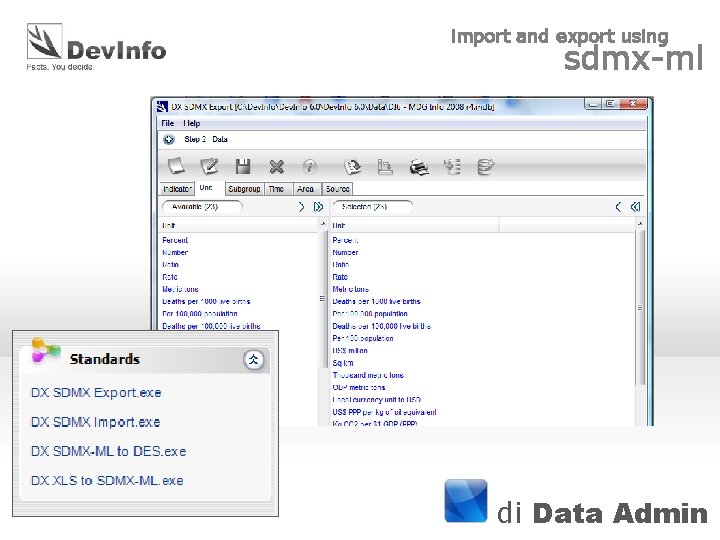Minimize the DX SDMX Export window
720x540 pixels.
(593, 104)
